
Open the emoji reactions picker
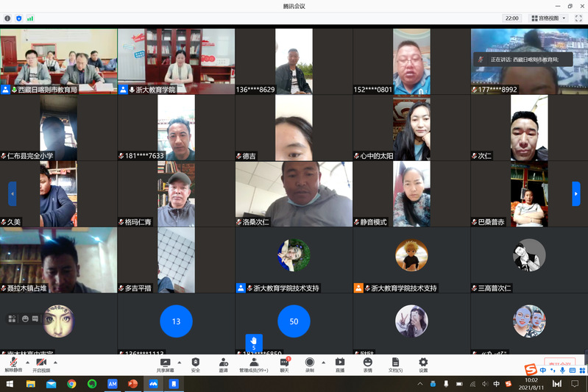367,363
